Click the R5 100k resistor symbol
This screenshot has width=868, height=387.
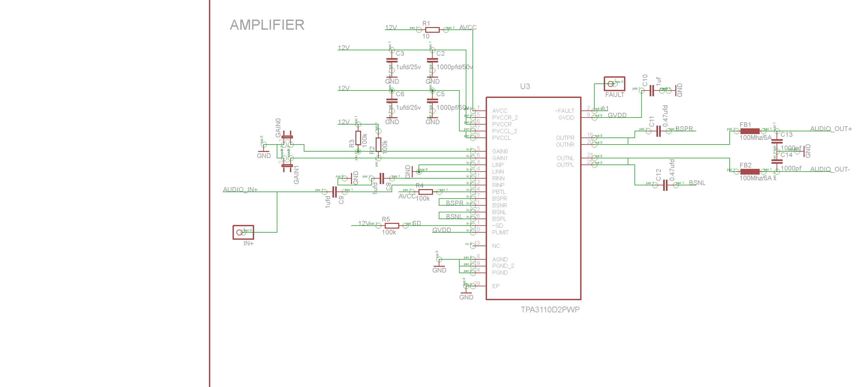[x=392, y=226]
